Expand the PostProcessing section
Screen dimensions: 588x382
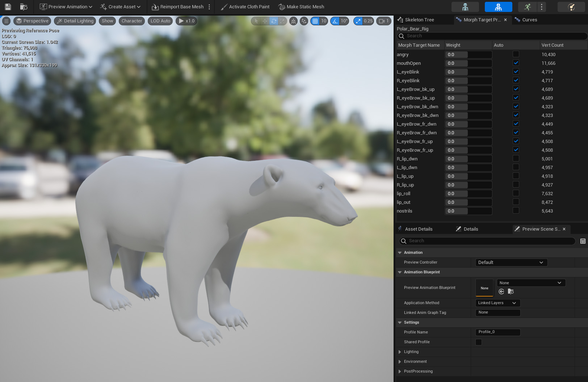400,371
